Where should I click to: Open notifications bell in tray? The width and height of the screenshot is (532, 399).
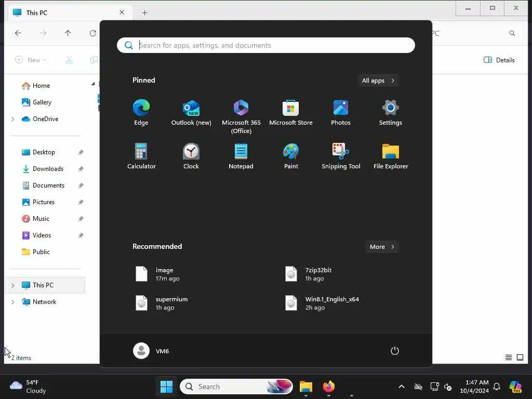point(497,387)
